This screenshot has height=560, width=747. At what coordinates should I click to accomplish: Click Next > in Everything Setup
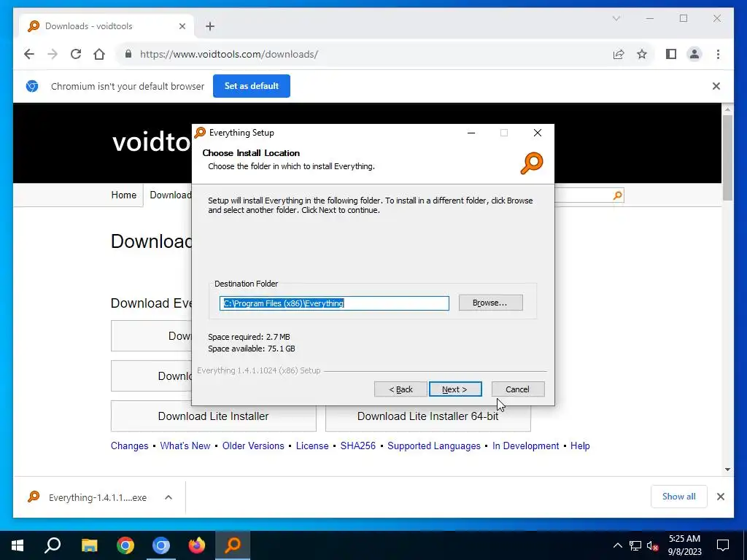tap(455, 389)
